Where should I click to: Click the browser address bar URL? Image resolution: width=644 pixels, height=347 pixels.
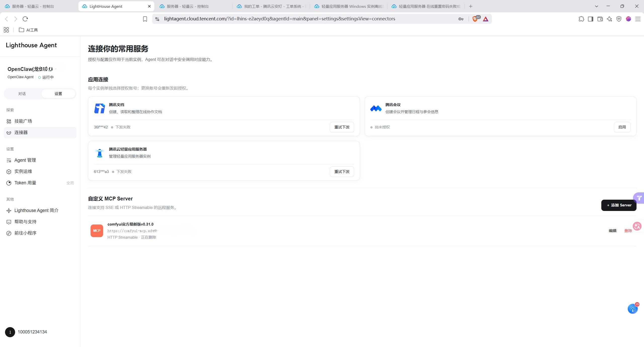tap(279, 19)
